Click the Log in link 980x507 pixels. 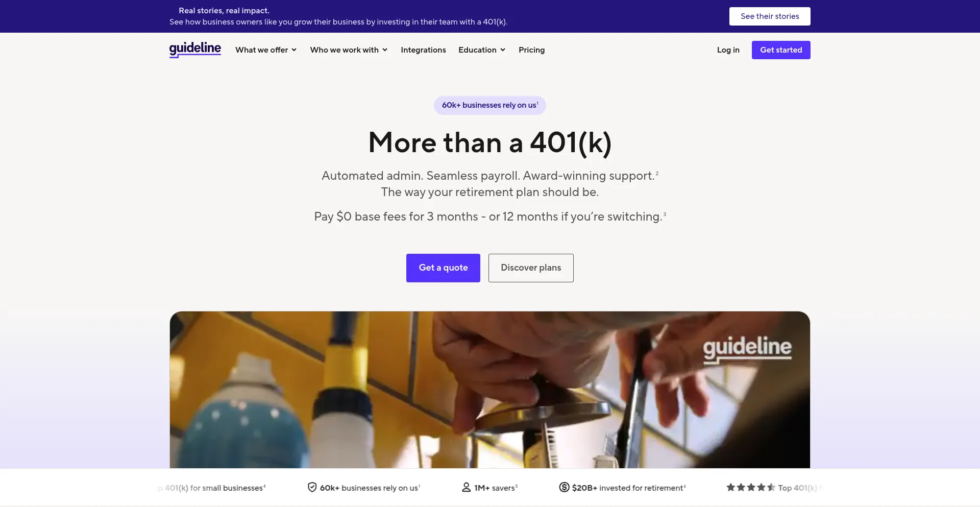click(x=728, y=50)
